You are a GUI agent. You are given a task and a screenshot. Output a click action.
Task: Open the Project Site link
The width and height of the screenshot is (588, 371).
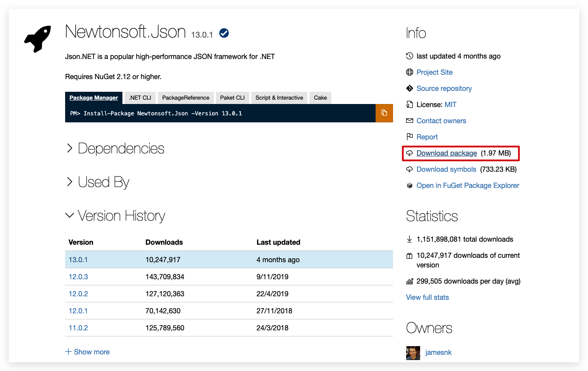(x=435, y=72)
